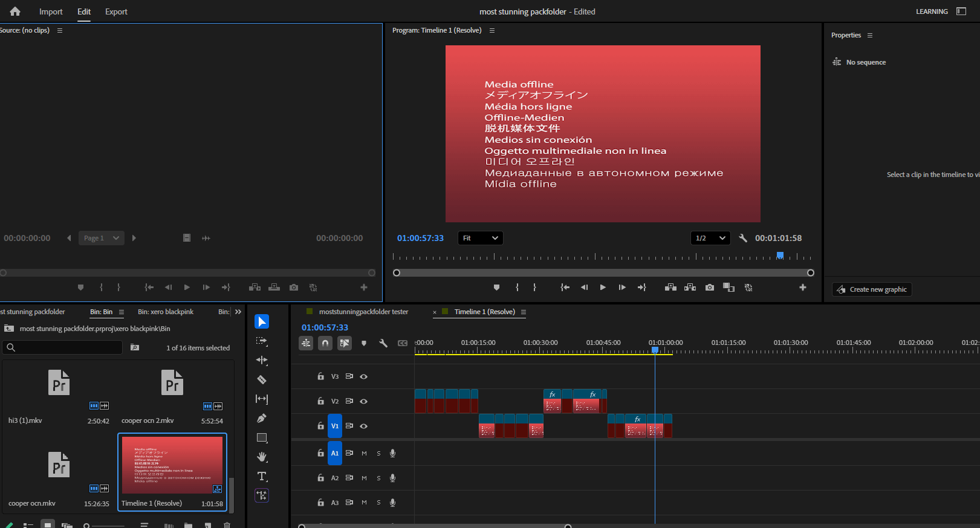Open the Bin: Bin panel menu
The height and width of the screenshot is (528, 980).
[122, 312]
